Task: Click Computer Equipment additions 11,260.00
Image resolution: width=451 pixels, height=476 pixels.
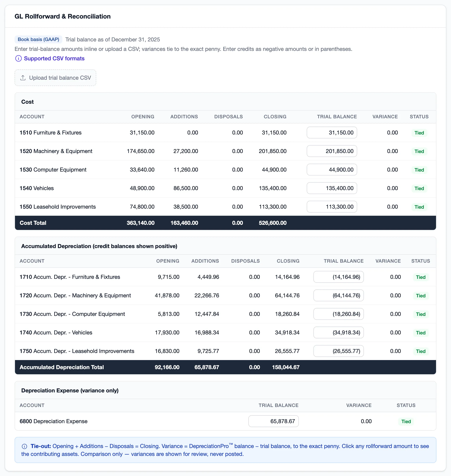Action: tap(186, 170)
